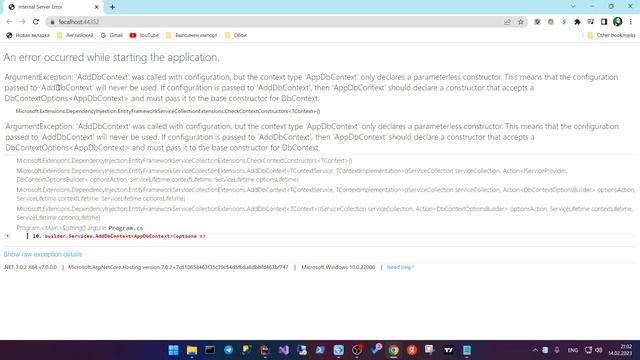Open Visual Studio from taskbar
The height and width of the screenshot is (360, 640).
(x=284, y=350)
